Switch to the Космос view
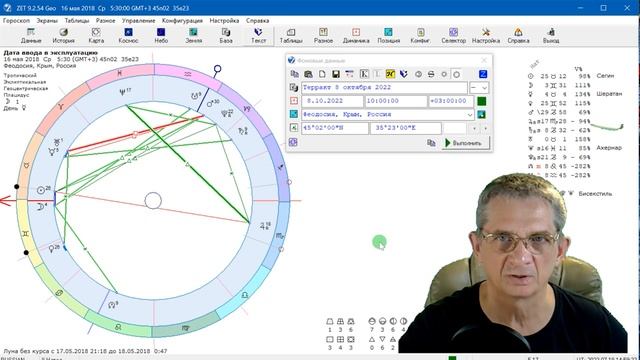Screen dimensions: 640x360 128,36
